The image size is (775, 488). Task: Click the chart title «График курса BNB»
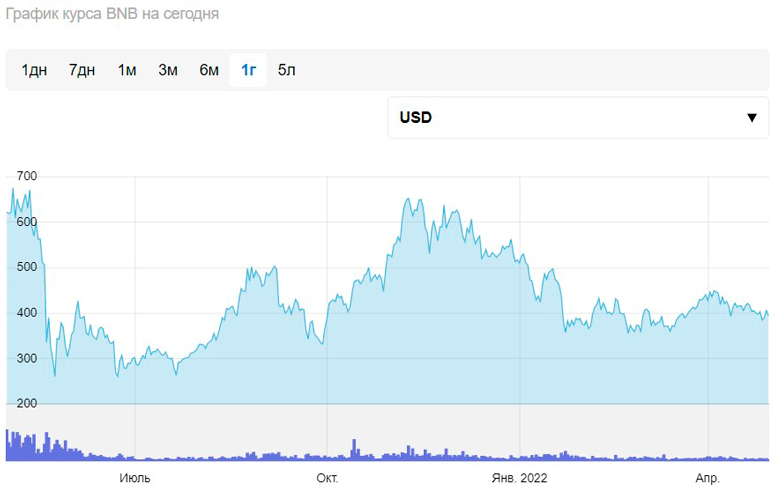pos(112,15)
